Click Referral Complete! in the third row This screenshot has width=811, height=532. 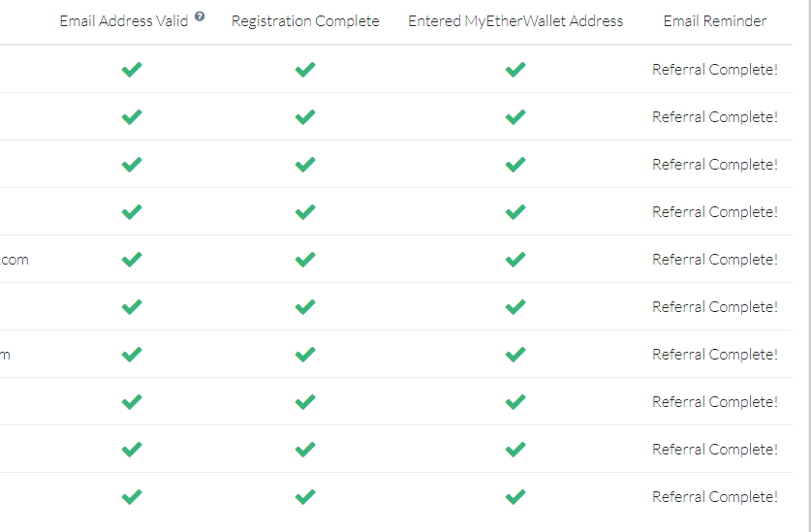[715, 165]
